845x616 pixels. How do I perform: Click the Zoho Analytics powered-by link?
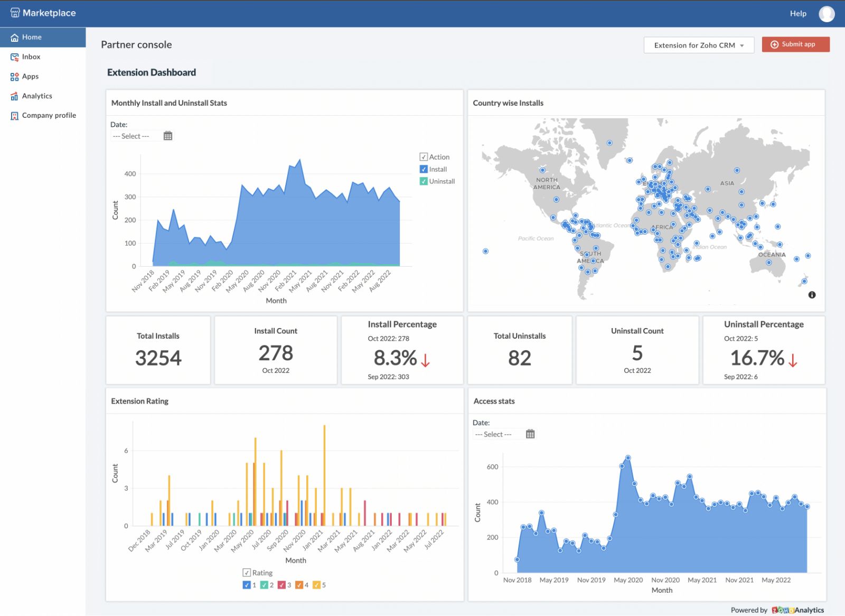797,610
